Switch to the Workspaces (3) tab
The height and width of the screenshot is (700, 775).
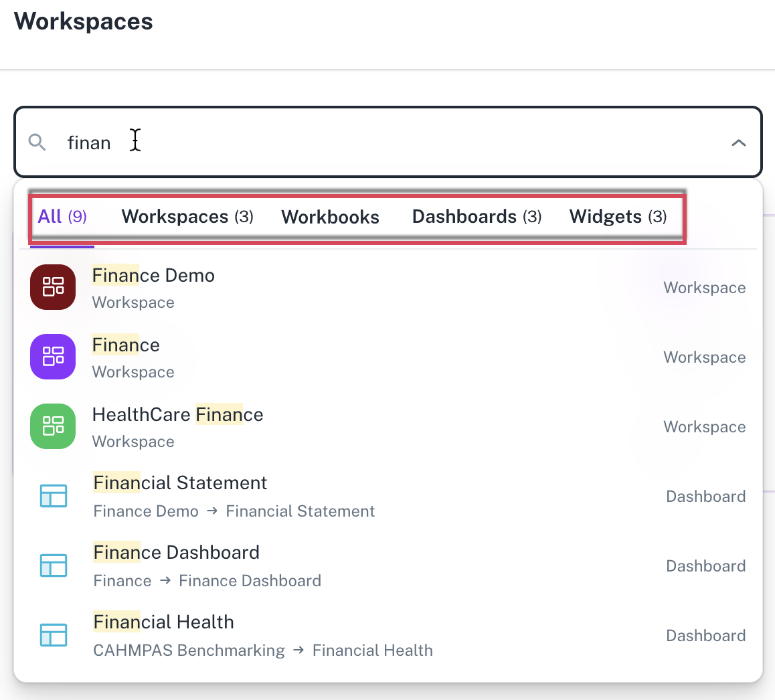click(187, 217)
